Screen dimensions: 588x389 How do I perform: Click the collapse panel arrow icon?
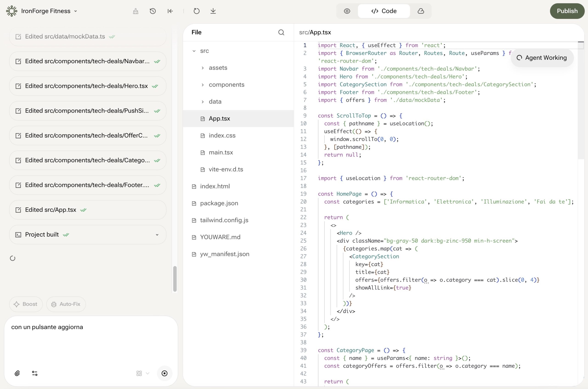click(x=170, y=11)
